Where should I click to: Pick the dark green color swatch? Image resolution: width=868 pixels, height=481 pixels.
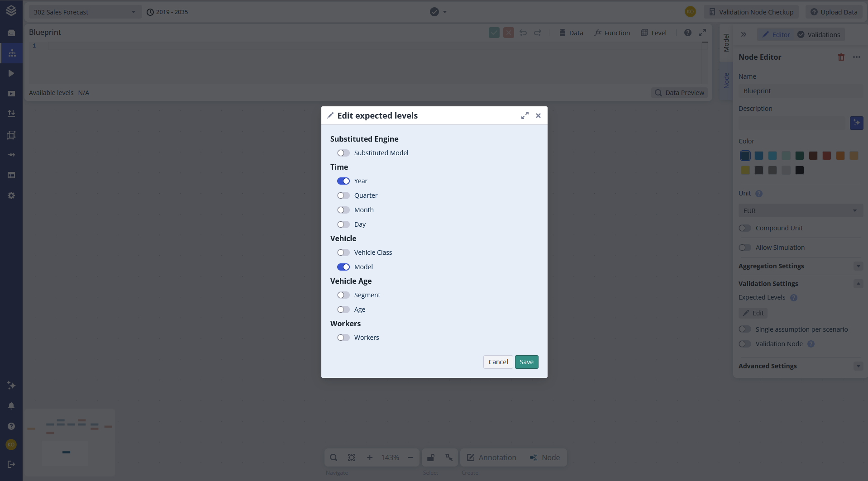(800, 156)
